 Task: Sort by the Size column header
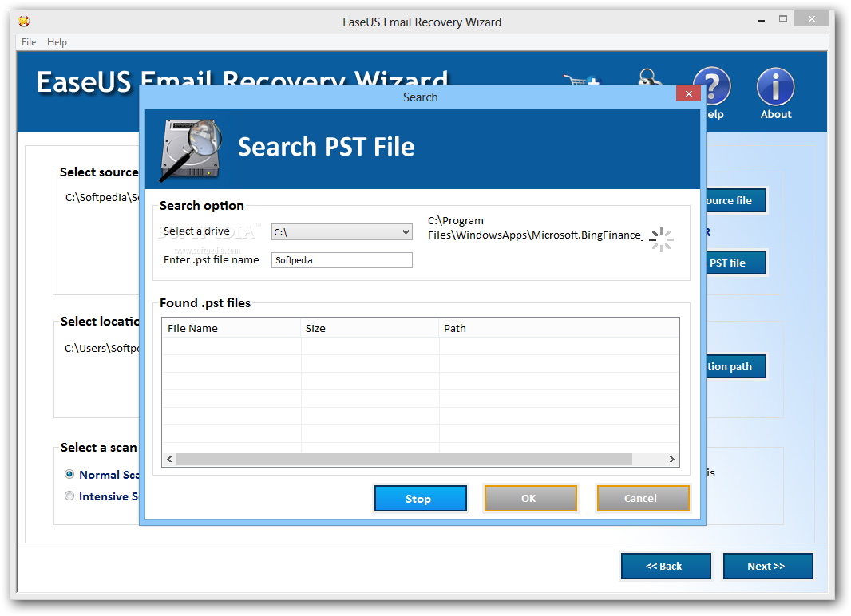370,328
